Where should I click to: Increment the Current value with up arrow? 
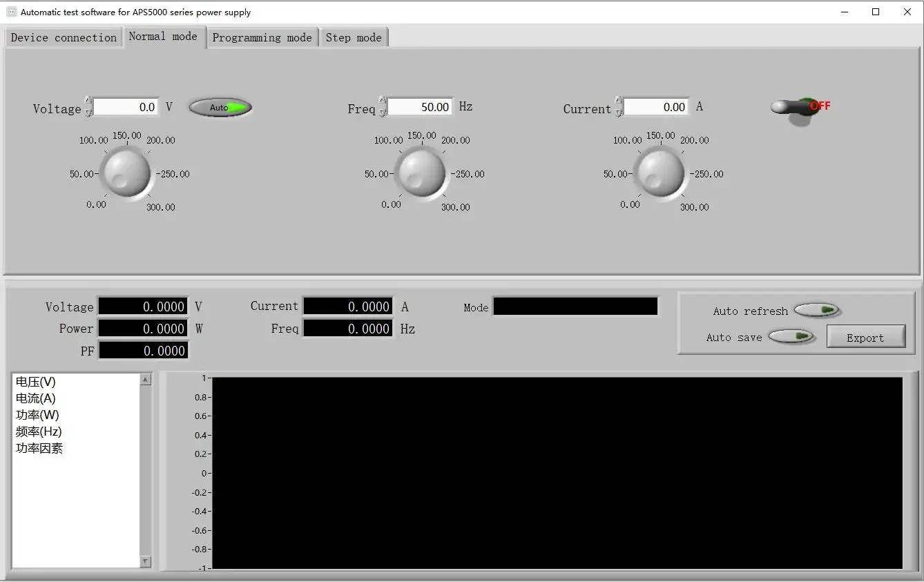[618, 101]
